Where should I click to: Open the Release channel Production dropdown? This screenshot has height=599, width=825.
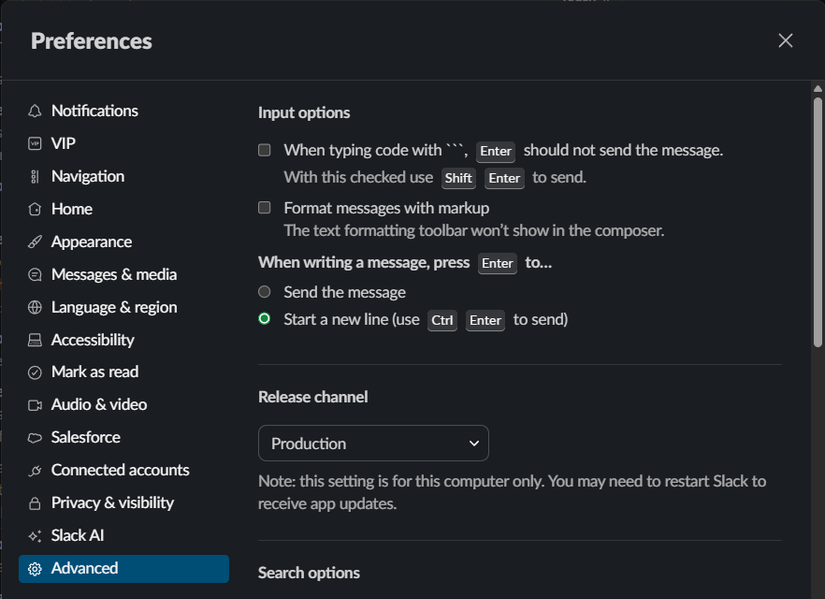(x=373, y=442)
